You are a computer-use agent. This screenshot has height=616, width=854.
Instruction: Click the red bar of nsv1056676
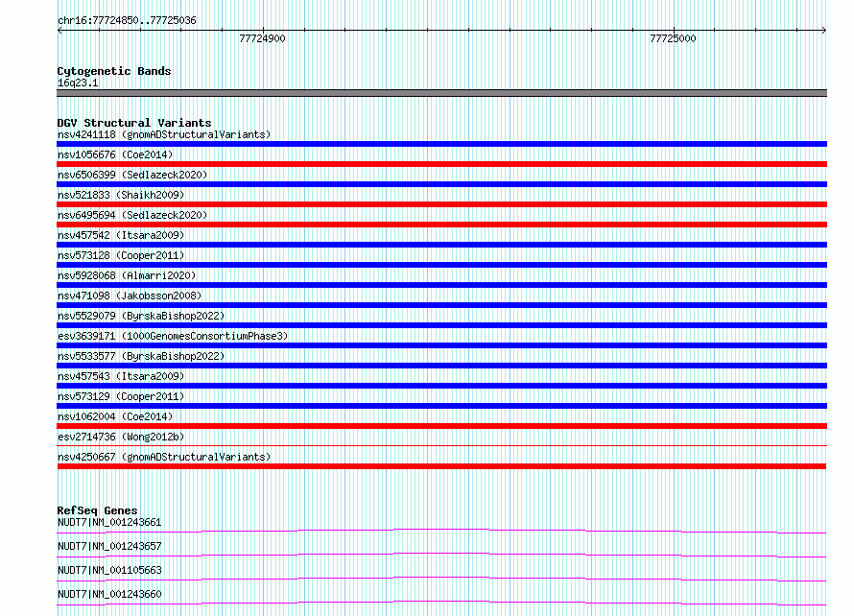click(441, 164)
